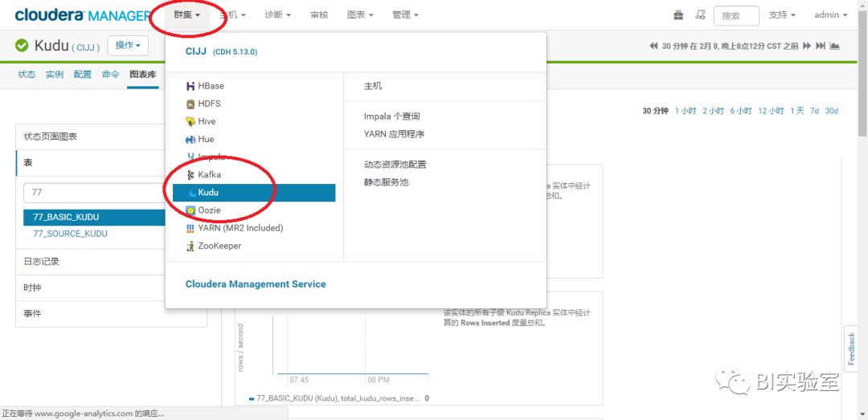The image size is (868, 420).
Task: Toggle the time-range chart icon
Action: (835, 46)
